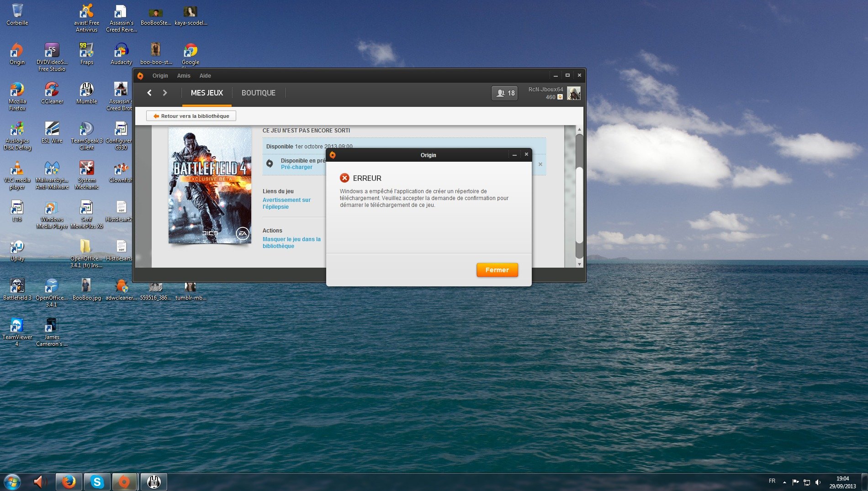The image size is (868, 491).
Task: Go back with Origin's left arrow
Action: tap(149, 93)
